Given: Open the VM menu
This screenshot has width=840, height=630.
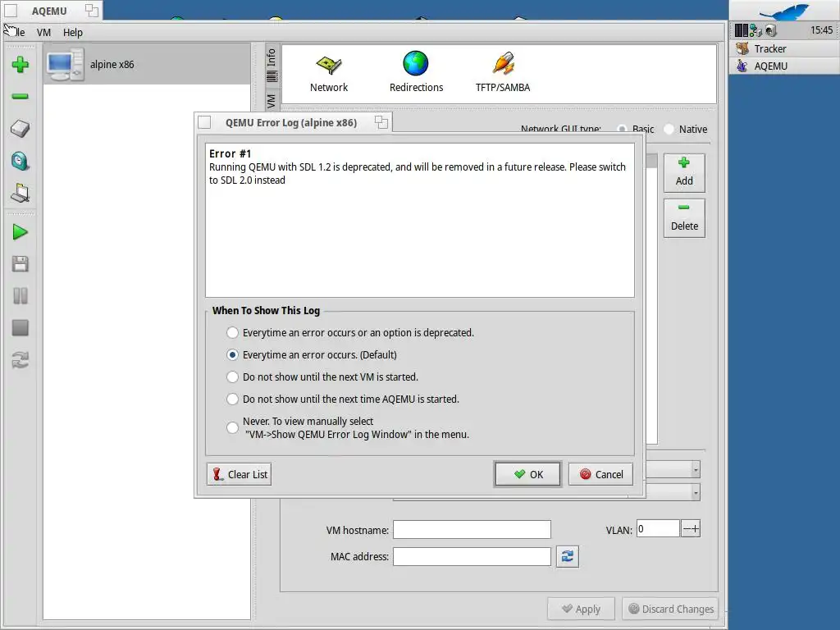Looking at the screenshot, I should (x=44, y=33).
